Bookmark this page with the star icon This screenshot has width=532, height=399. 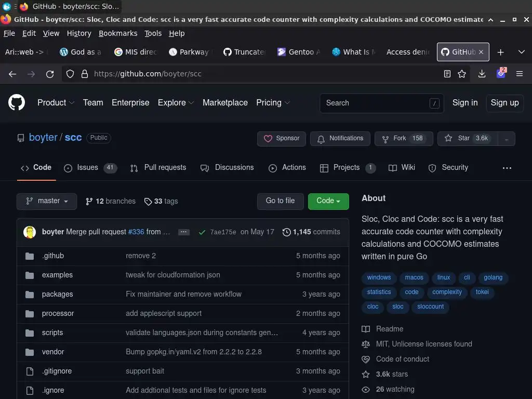462,74
